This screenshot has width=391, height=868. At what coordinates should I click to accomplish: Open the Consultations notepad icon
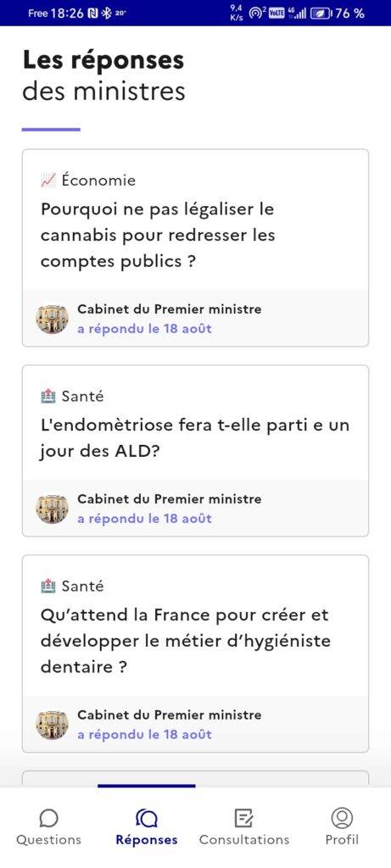tap(244, 818)
